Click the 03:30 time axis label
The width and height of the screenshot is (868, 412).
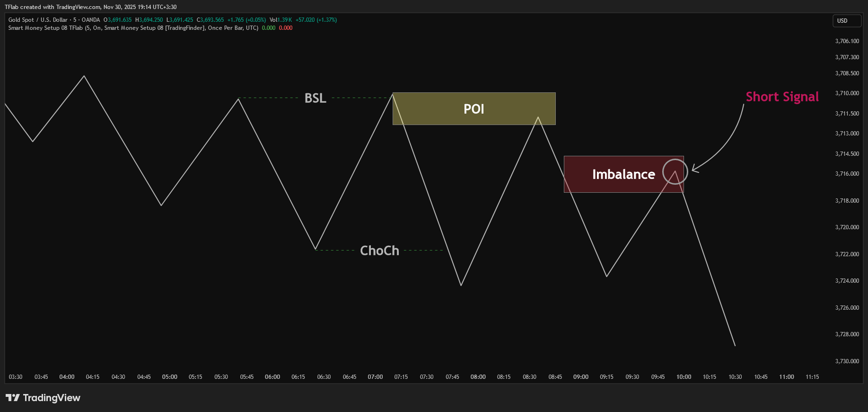tap(16, 377)
